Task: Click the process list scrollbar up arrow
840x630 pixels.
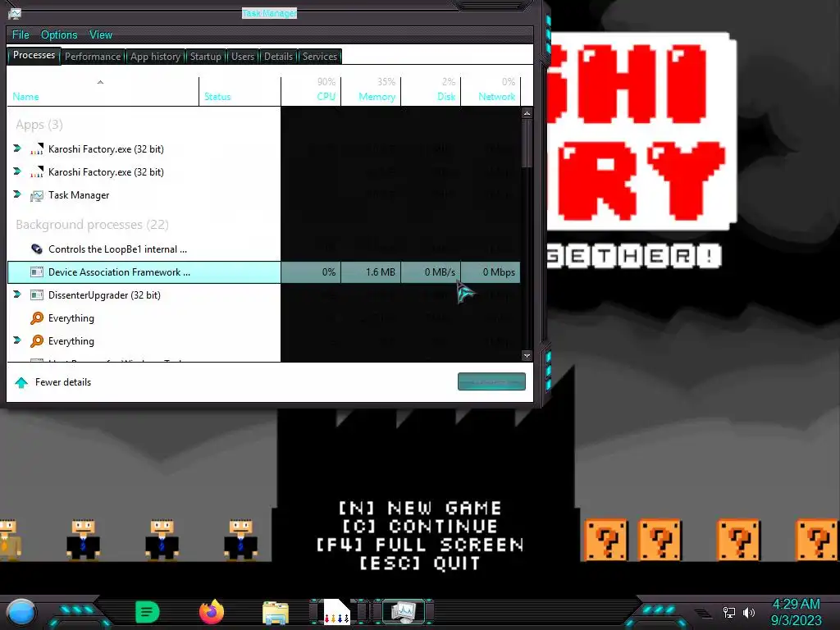Action: [527, 113]
